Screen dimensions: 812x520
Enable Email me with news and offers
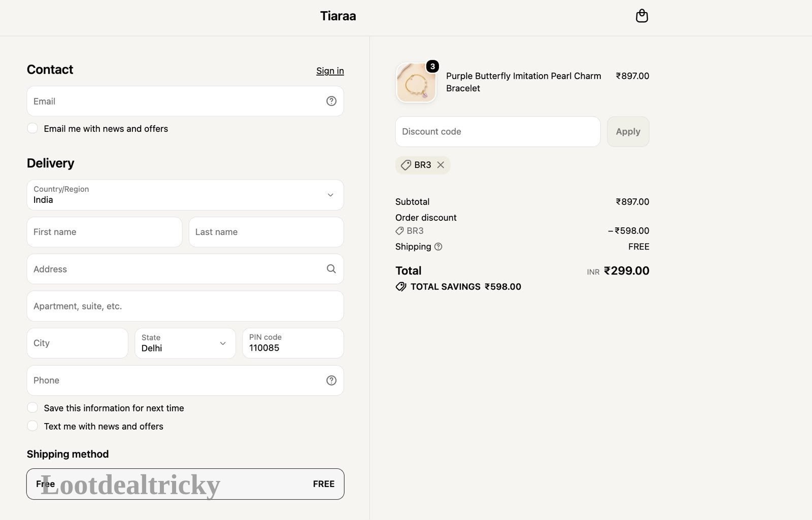[x=32, y=128]
